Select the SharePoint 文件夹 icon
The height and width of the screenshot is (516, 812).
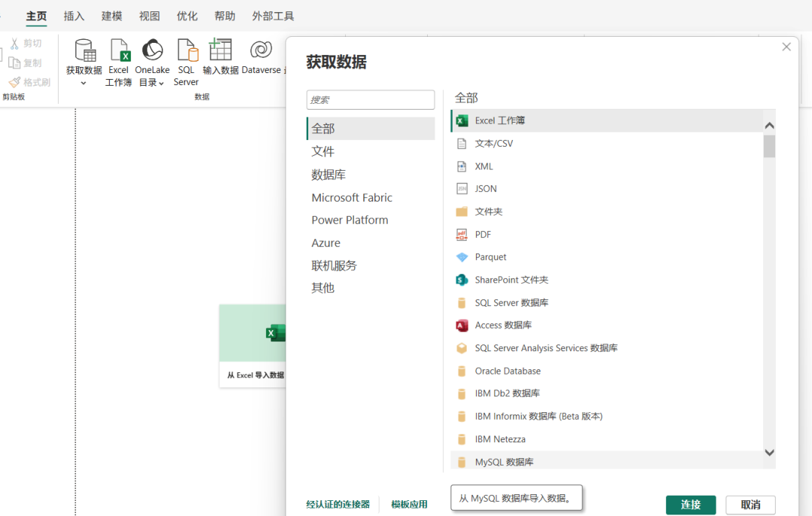click(462, 280)
